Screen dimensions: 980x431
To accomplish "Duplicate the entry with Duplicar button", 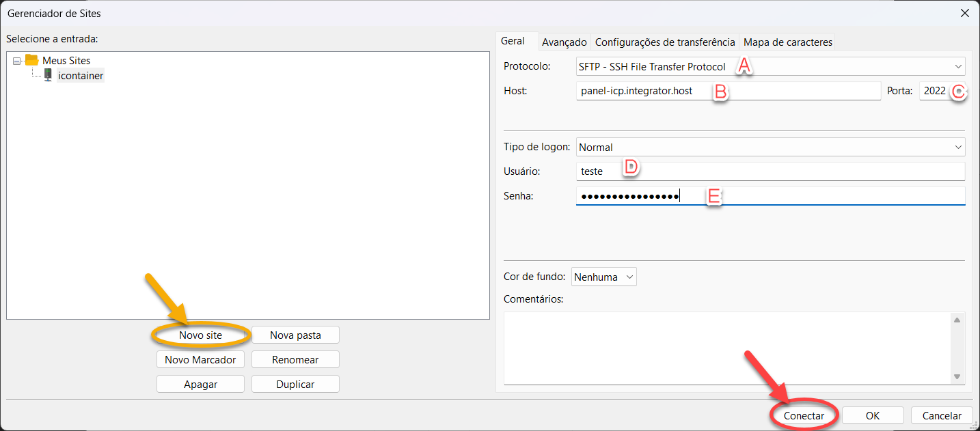I will (x=295, y=384).
